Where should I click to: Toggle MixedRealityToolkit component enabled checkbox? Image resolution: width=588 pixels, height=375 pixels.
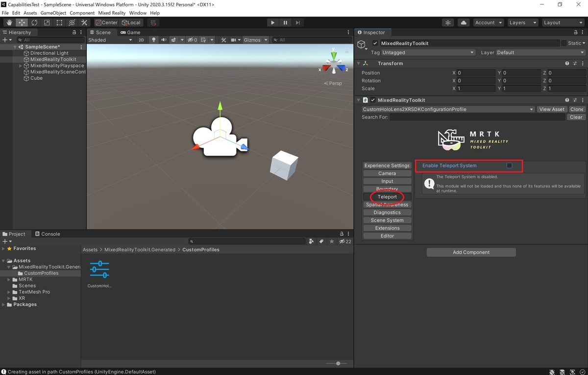click(x=373, y=100)
